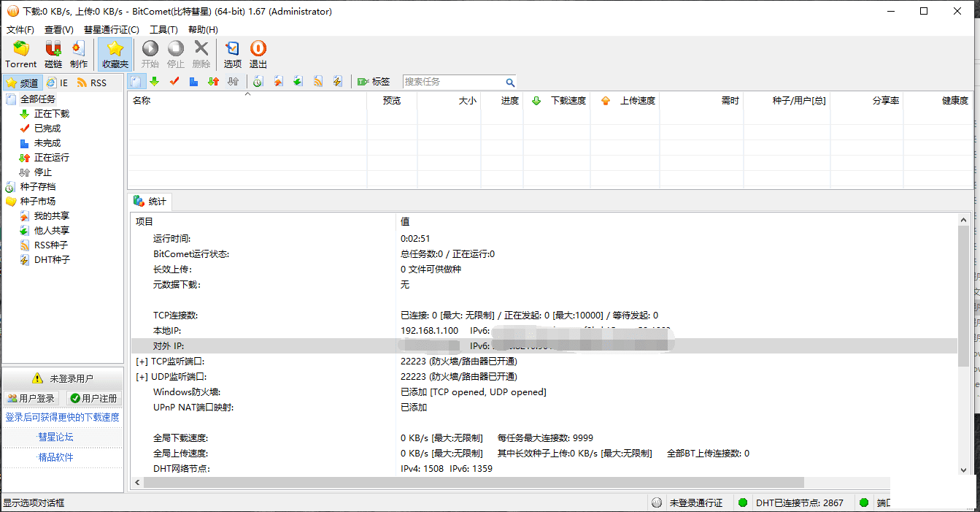Open the 工具(T) menu
The width and height of the screenshot is (980, 512).
click(163, 30)
